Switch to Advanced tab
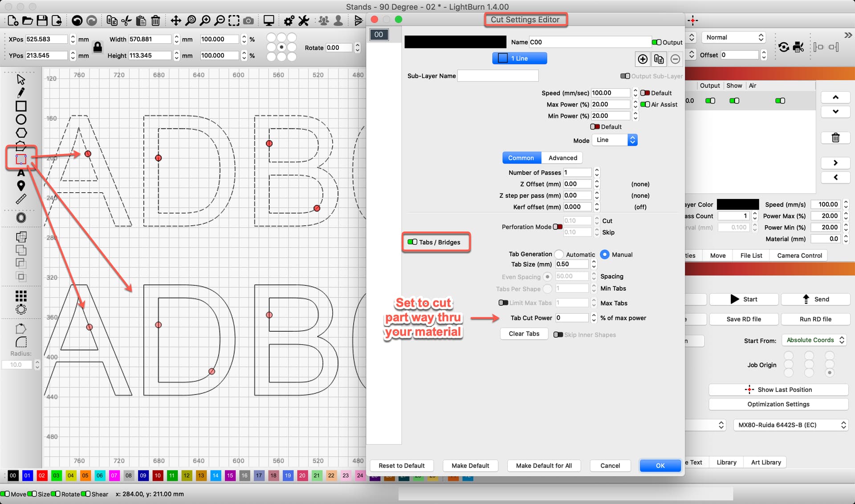The image size is (855, 504). (562, 158)
